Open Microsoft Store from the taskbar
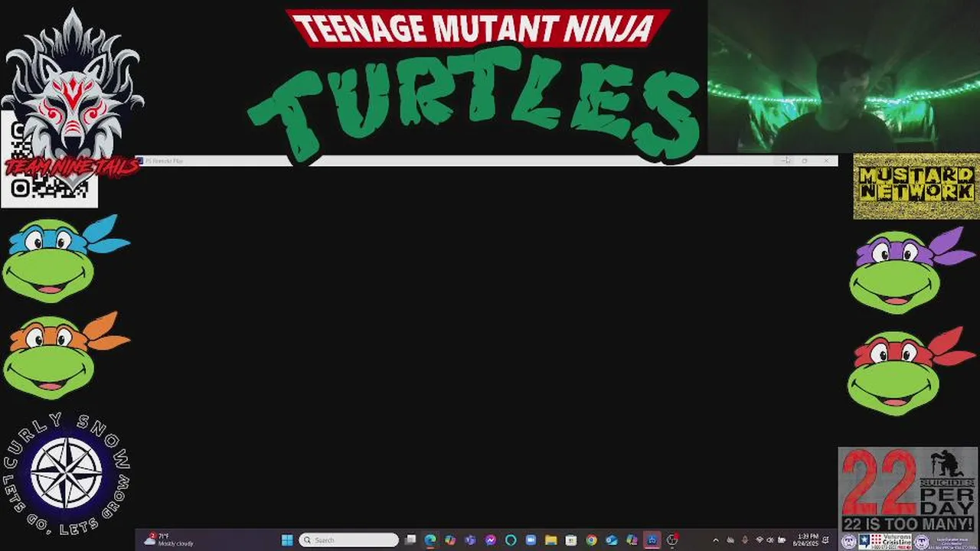The image size is (980, 551). [571, 540]
